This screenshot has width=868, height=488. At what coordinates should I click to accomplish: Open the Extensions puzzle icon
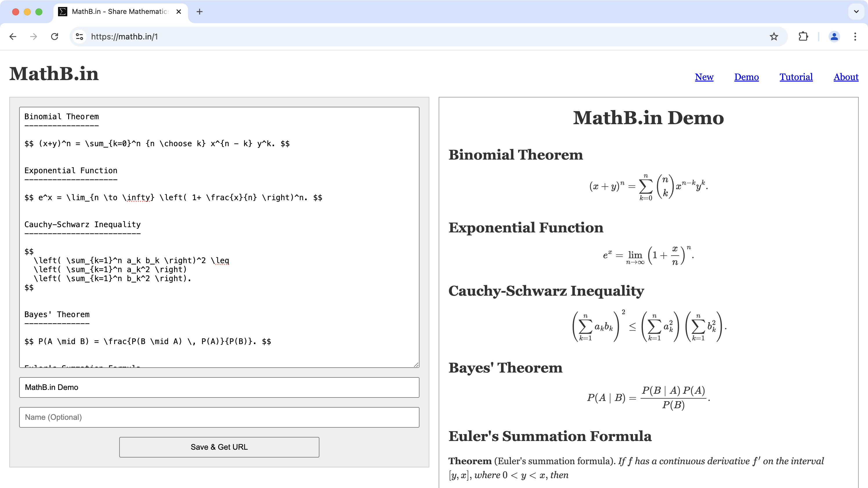coord(803,36)
